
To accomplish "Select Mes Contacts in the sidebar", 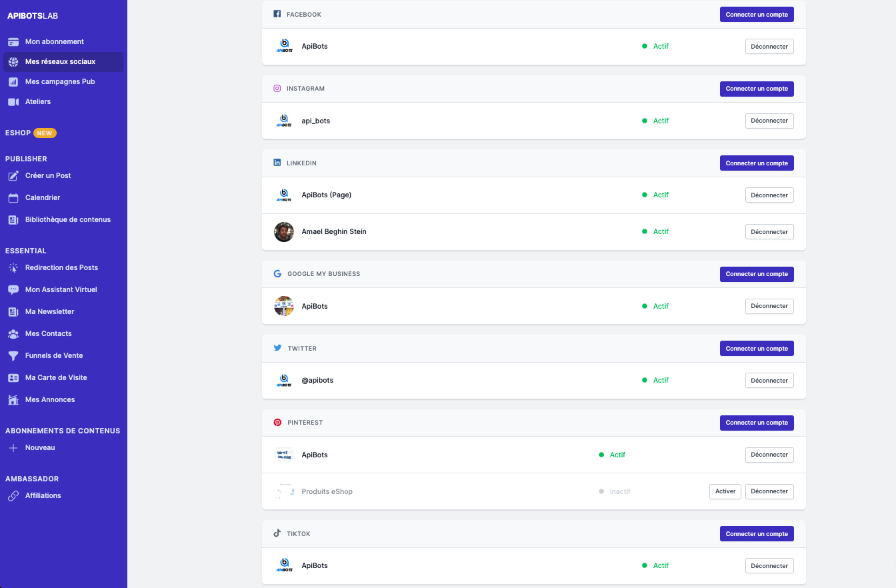I will [63, 334].
